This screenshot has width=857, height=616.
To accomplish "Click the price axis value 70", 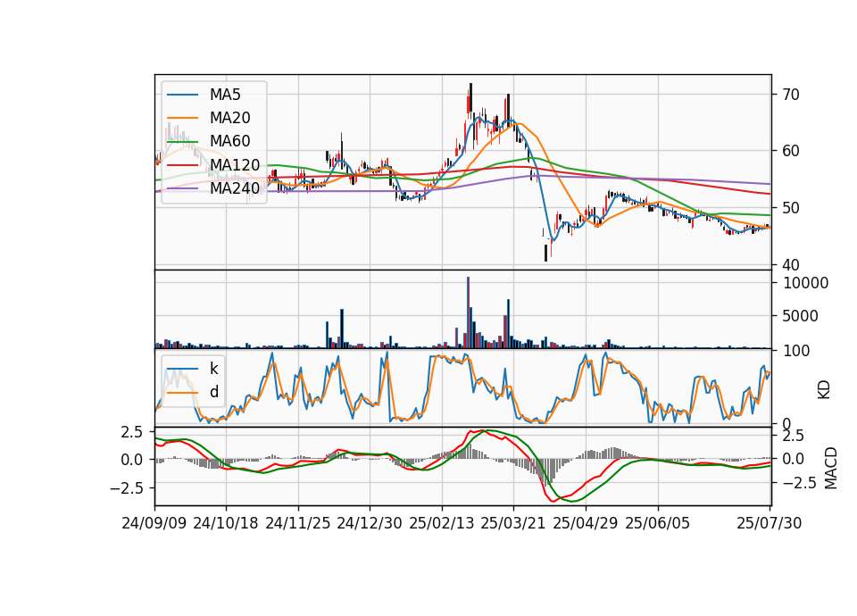I will click(791, 95).
